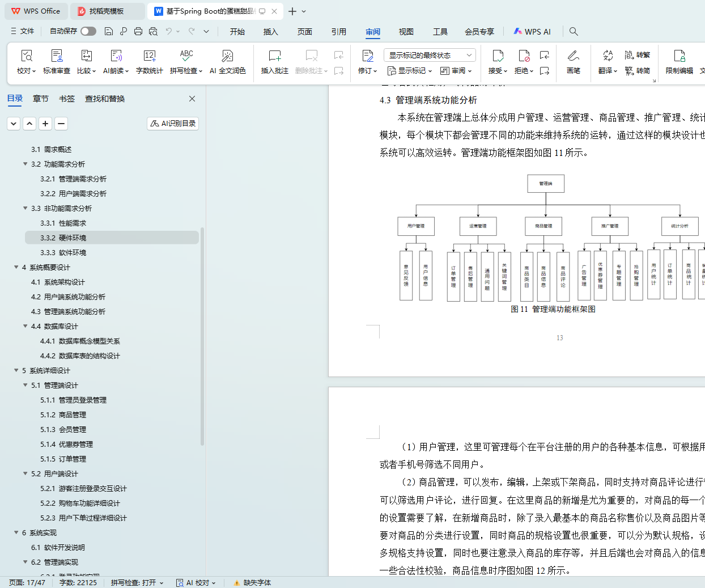Click the AI识别目录 button
This screenshot has height=588, width=705.
coord(173,123)
